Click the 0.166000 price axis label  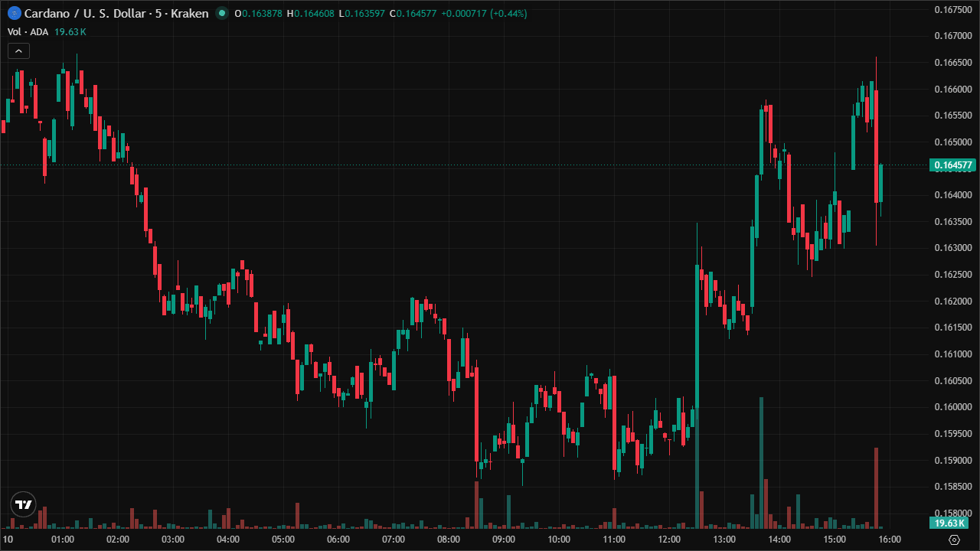point(953,90)
